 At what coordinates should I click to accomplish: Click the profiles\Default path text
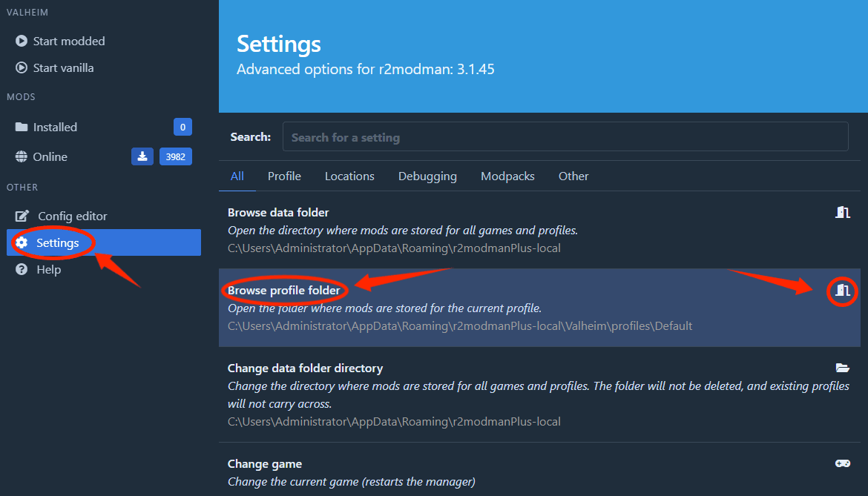pos(460,325)
